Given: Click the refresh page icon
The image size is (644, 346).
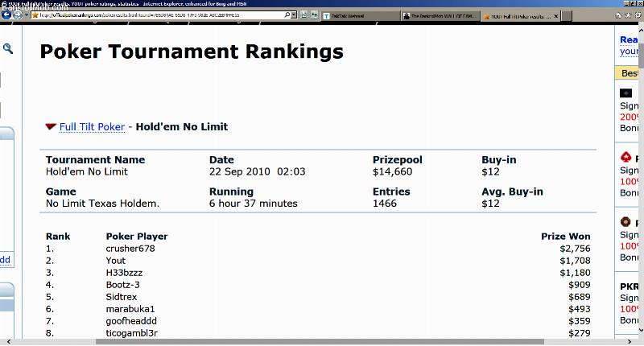Looking at the screenshot, I should click(314, 15).
